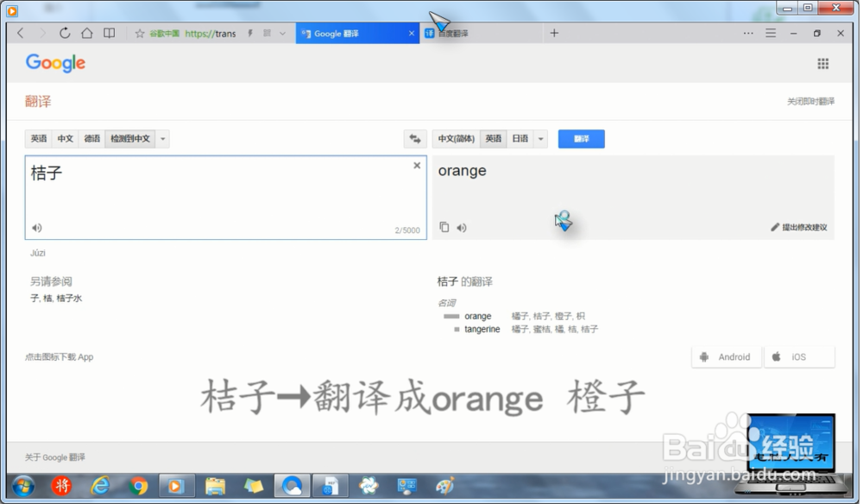Viewport: 863px width, 504px height.
Task: Reload the page with the refresh icon
Action: [x=65, y=33]
